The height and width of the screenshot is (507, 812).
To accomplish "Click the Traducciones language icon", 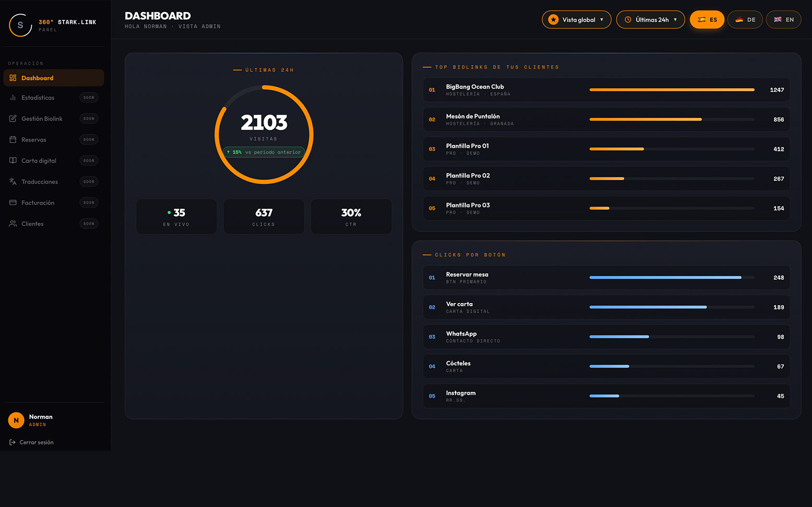I will tap(13, 182).
